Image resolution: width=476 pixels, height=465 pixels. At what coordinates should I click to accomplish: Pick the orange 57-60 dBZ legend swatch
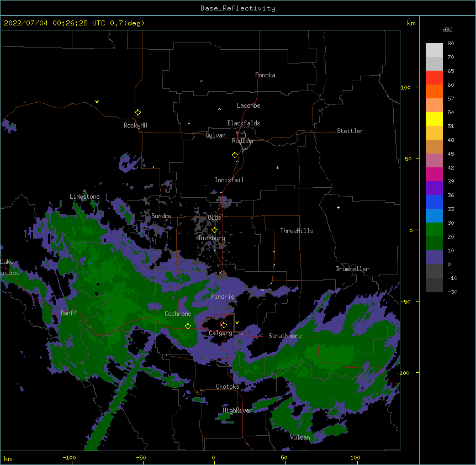pyautogui.click(x=434, y=91)
